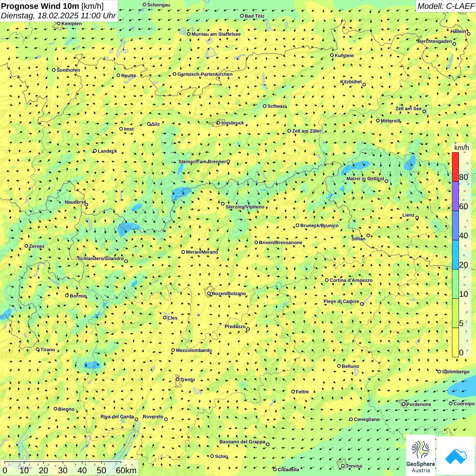Click the red 80 km/h legend swatch
476x476 pixels.
click(455, 167)
